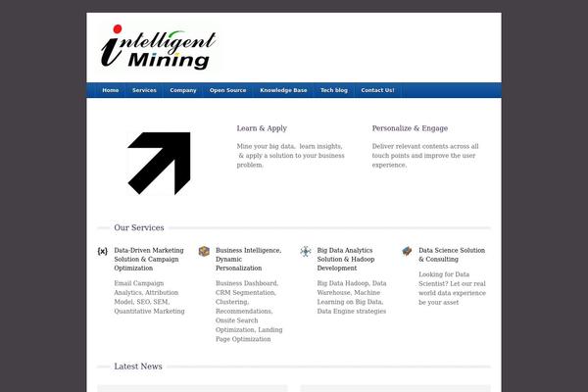
Task: Click the 'Looking for Data Scientist?' description
Action: coord(452,288)
